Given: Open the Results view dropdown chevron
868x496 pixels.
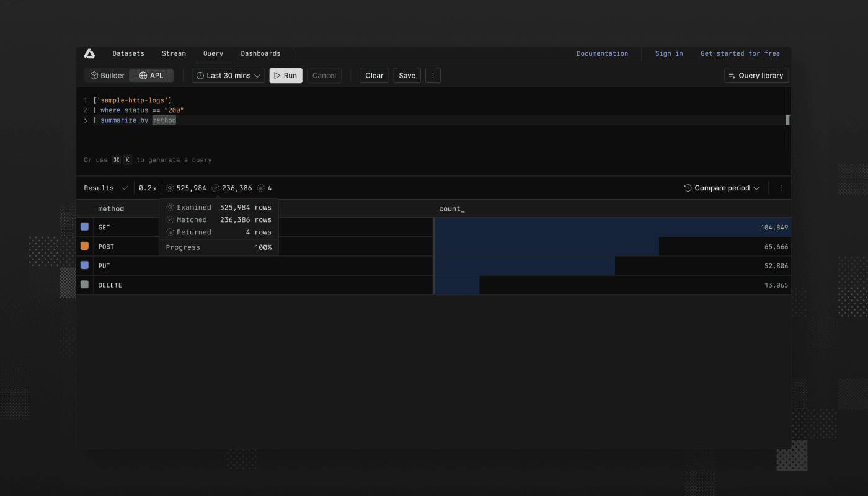Looking at the screenshot, I should point(125,187).
